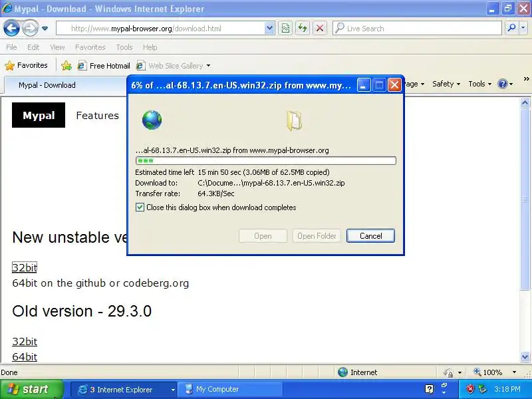The image size is (532, 399).
Task: Click the folder icon in download dialog
Action: click(x=294, y=121)
